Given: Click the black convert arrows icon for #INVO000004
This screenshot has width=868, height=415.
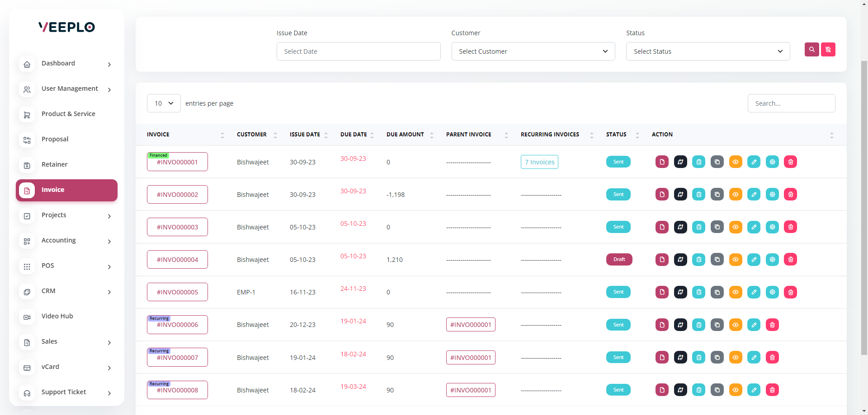Looking at the screenshot, I should click(680, 260).
